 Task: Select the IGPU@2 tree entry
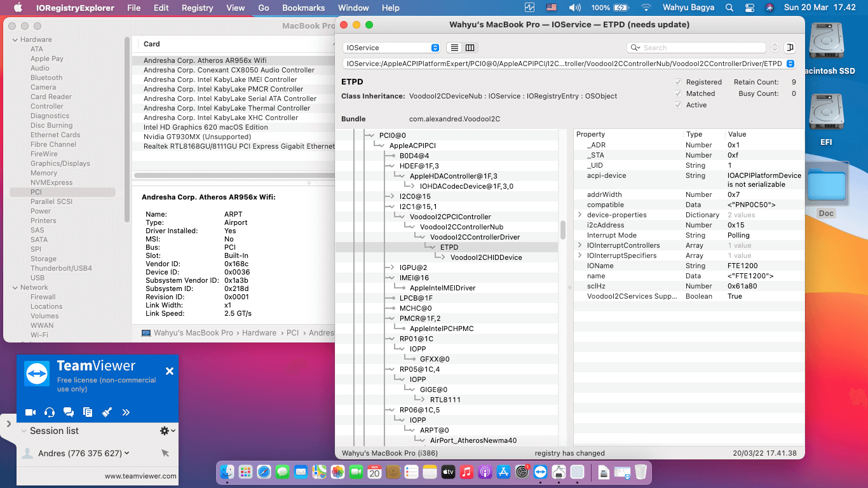point(413,268)
